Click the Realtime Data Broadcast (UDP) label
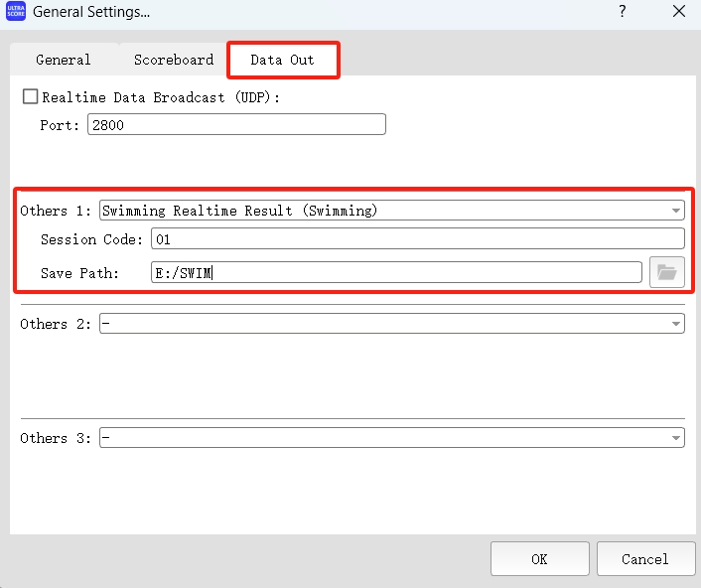This screenshot has width=701, height=588. click(x=161, y=97)
